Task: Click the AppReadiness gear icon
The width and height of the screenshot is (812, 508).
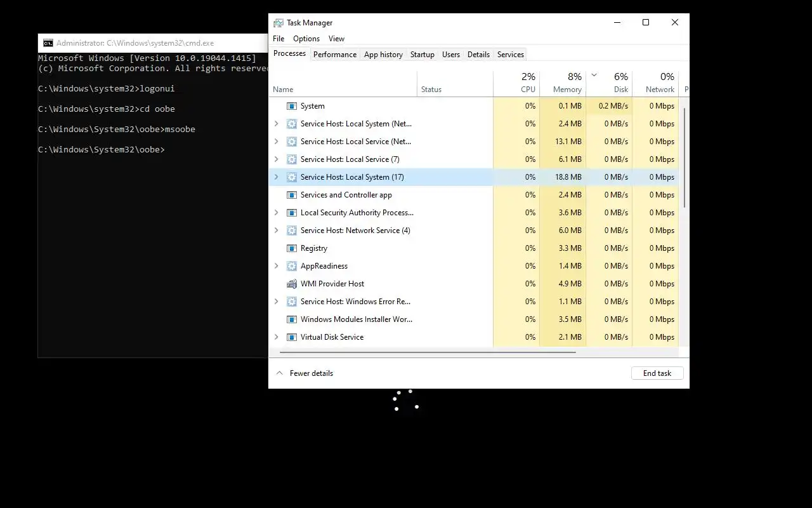Action: [x=292, y=266]
